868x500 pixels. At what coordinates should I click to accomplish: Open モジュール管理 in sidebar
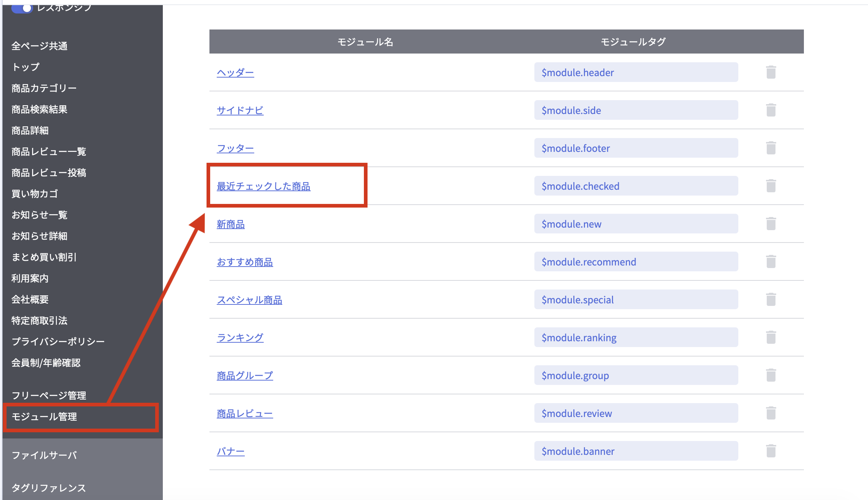pyautogui.click(x=44, y=417)
